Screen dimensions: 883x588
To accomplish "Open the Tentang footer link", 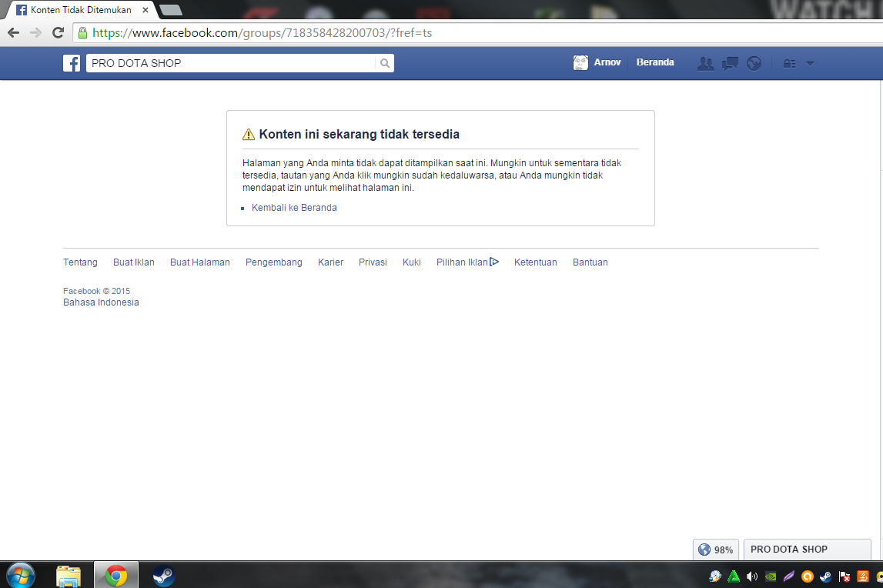I will [x=80, y=262].
